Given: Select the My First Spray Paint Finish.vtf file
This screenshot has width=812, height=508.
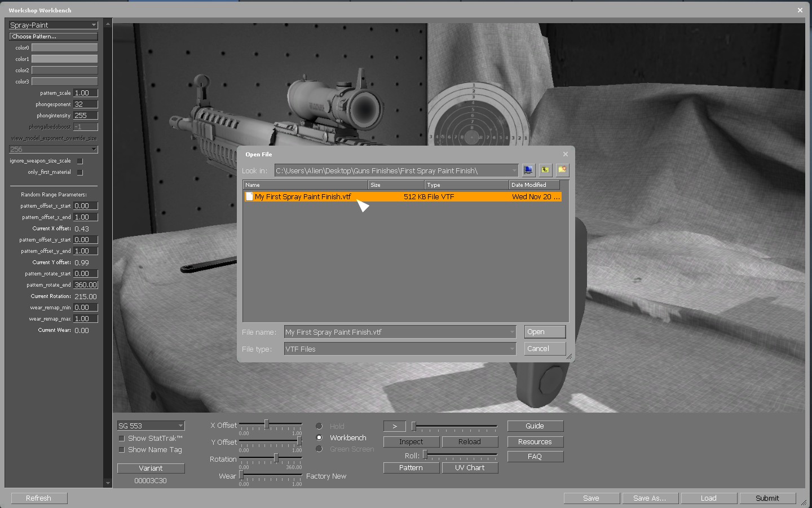Looking at the screenshot, I should click(403, 196).
